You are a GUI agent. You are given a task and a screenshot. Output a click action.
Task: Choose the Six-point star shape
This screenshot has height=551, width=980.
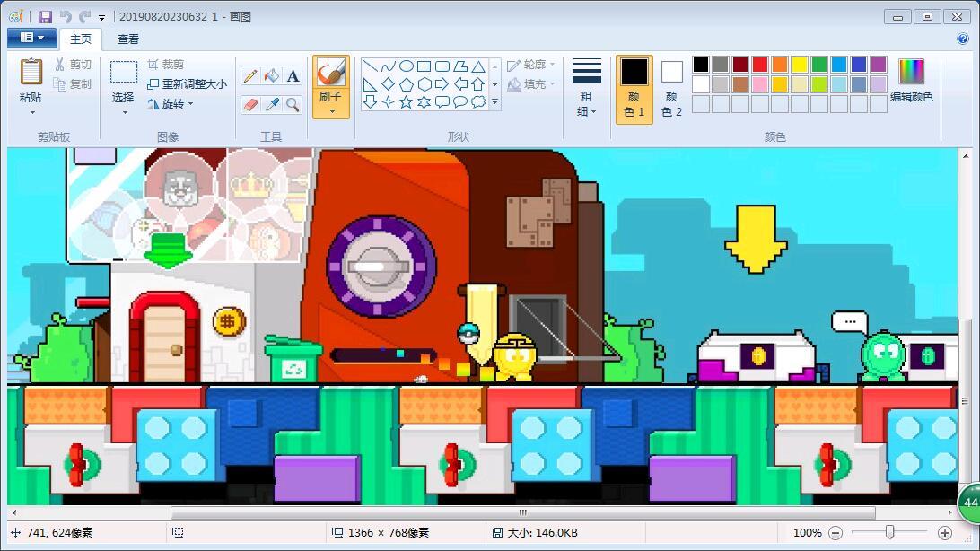click(x=424, y=101)
